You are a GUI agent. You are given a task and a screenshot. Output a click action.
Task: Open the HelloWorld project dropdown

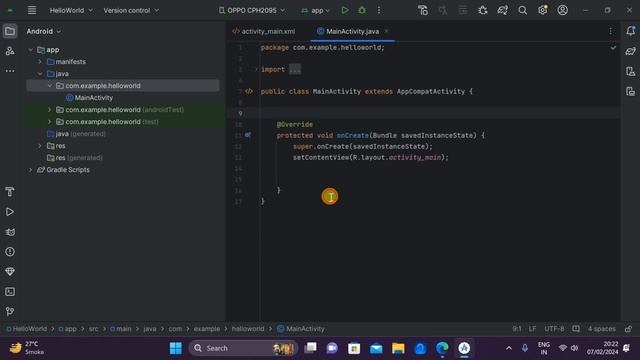tap(71, 10)
